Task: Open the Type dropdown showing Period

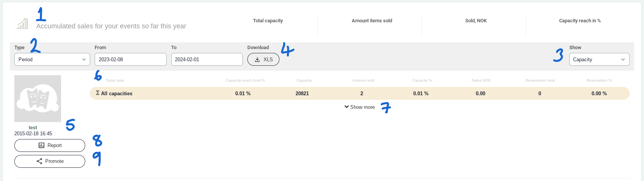Action: [52, 60]
